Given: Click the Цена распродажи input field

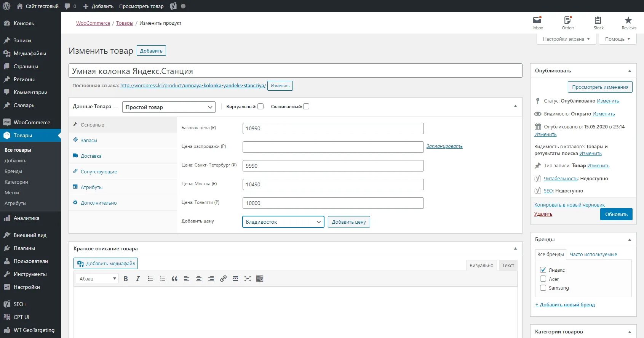Looking at the screenshot, I should 333,147.
